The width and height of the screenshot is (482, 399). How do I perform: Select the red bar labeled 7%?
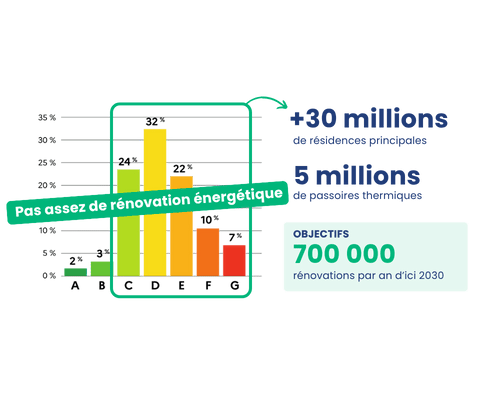pyautogui.click(x=234, y=261)
